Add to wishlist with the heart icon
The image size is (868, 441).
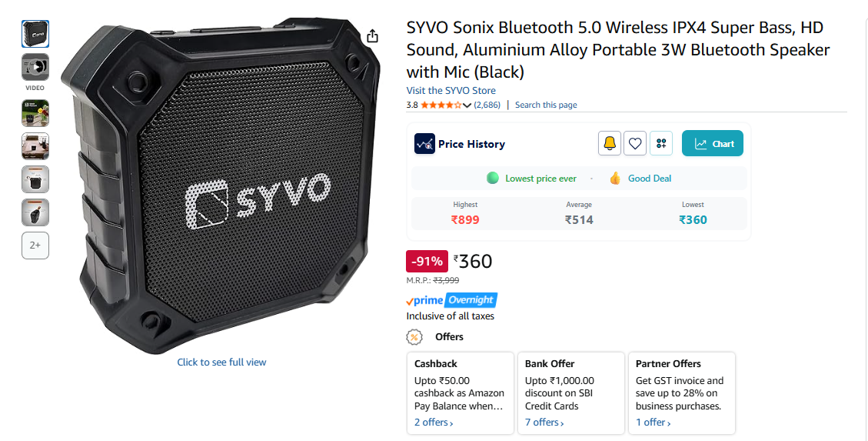635,143
